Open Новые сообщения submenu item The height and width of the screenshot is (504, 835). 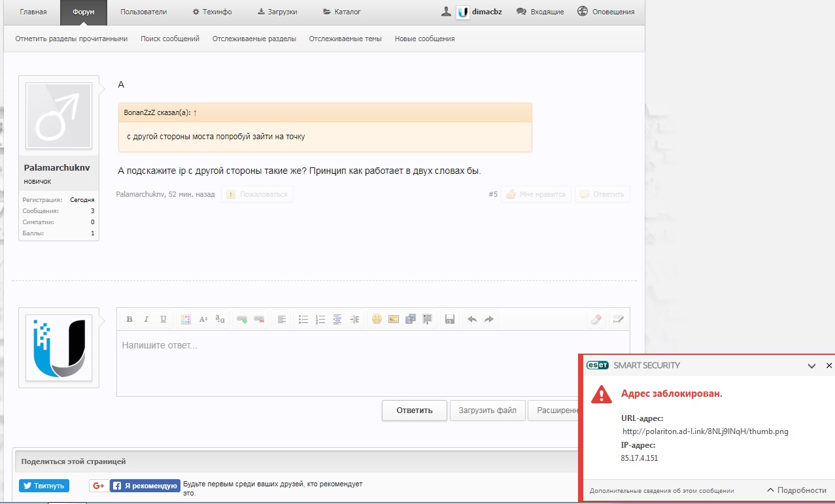424,39
